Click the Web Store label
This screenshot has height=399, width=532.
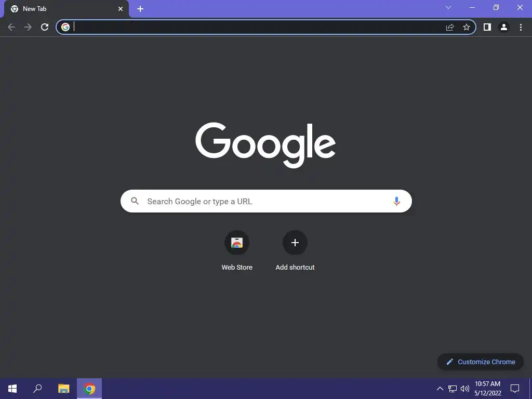point(237,268)
